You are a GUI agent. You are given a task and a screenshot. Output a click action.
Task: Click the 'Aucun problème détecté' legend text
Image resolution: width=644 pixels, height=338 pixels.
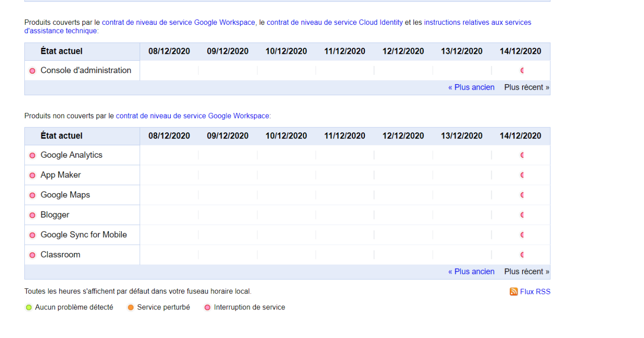pyautogui.click(x=74, y=307)
